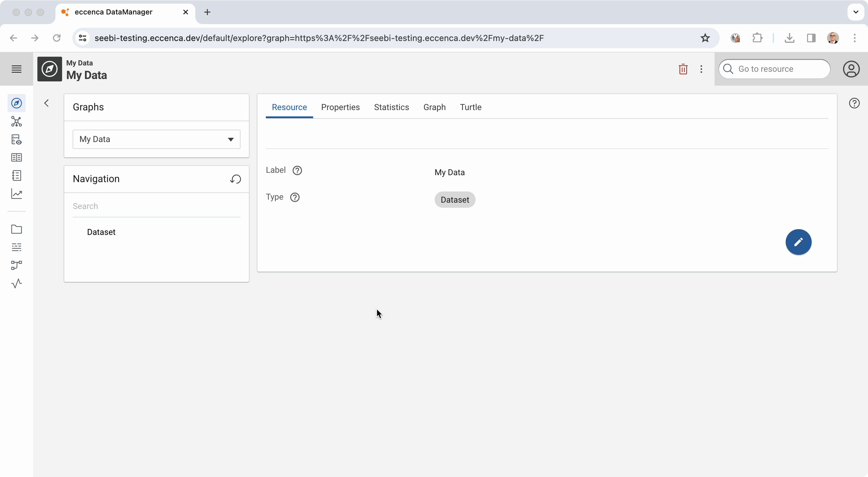Click the red delete graph trash icon
Screen dimensions: 868x477
pos(683,69)
